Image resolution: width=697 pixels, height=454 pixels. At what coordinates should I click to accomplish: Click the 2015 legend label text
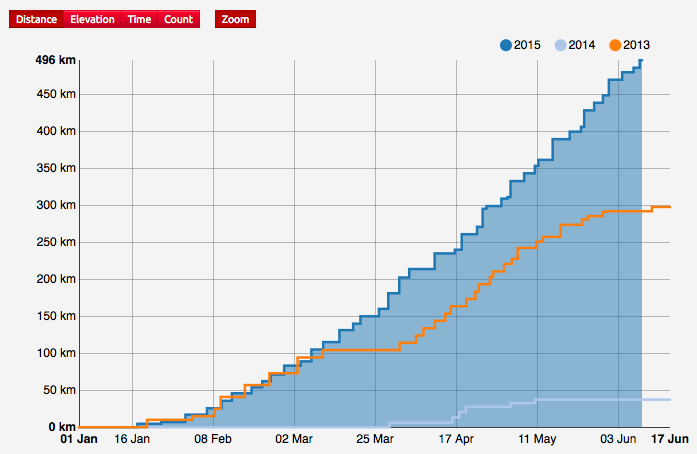pyautogui.click(x=527, y=44)
